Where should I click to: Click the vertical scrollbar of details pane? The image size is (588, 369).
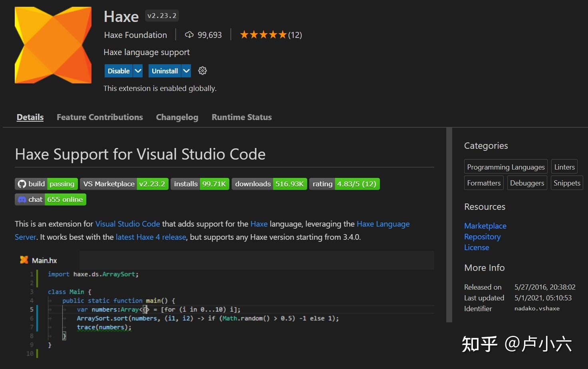tap(449, 224)
